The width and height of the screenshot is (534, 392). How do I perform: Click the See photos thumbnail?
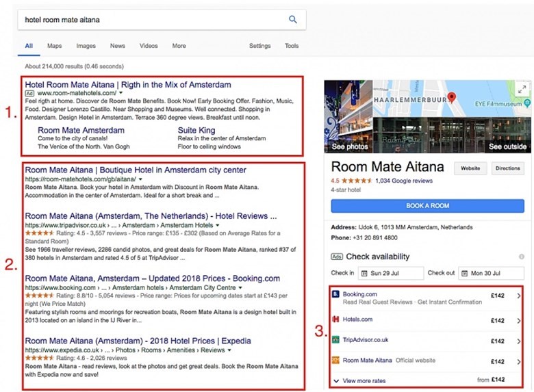(x=350, y=146)
